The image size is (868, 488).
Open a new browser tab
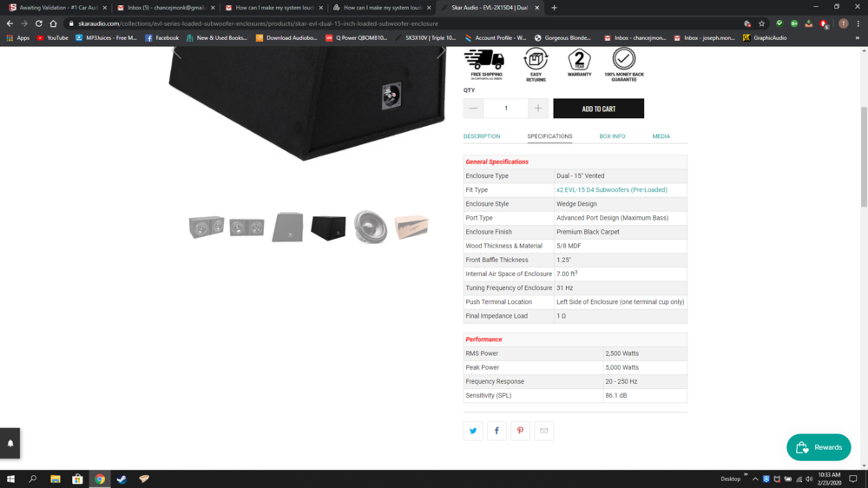[554, 8]
